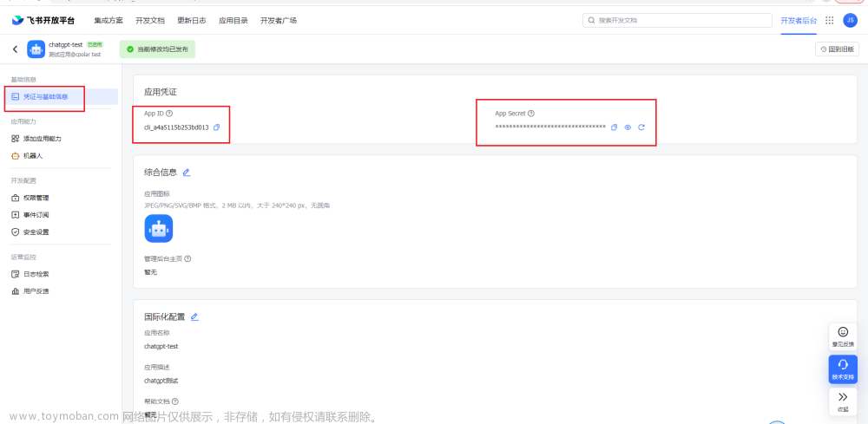
Task: Open the 应用目录 menu
Action: tap(233, 21)
